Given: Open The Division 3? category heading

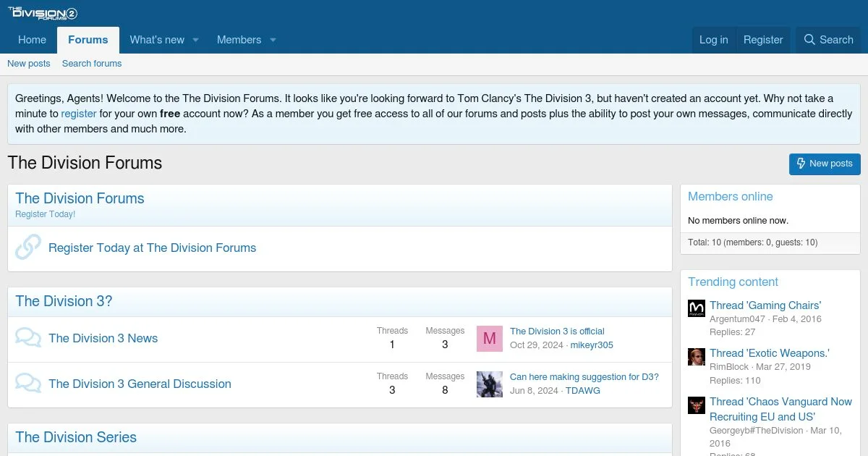Looking at the screenshot, I should pos(64,301).
